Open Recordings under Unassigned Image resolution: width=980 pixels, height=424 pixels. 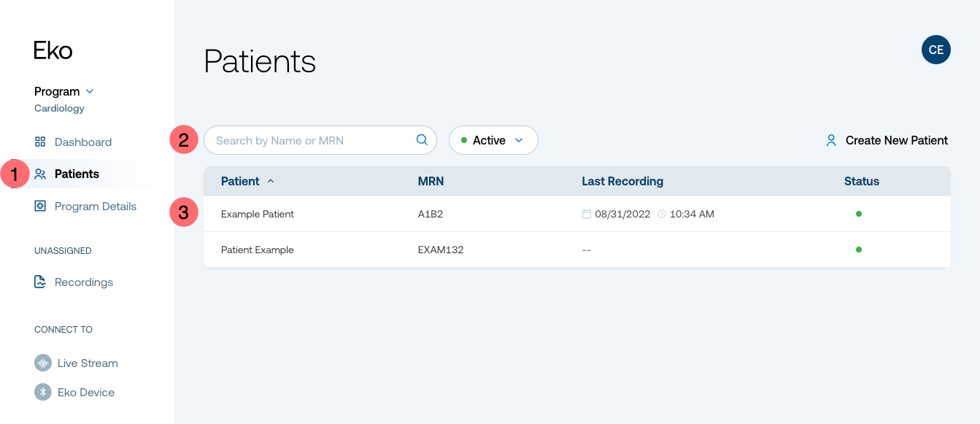pyautogui.click(x=74, y=282)
